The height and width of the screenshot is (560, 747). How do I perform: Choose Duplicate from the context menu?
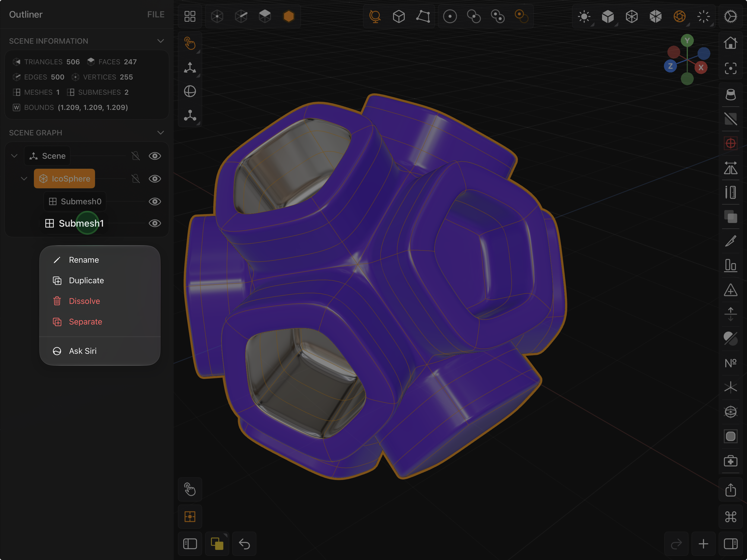click(x=100, y=281)
